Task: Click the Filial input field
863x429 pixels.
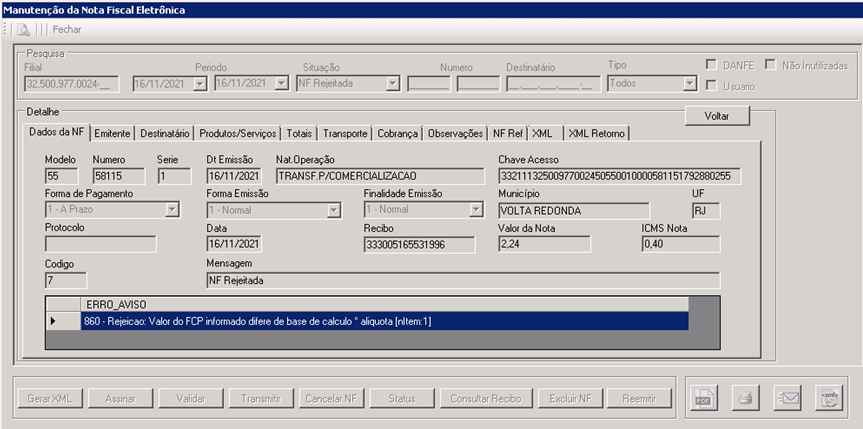Action: tap(72, 84)
